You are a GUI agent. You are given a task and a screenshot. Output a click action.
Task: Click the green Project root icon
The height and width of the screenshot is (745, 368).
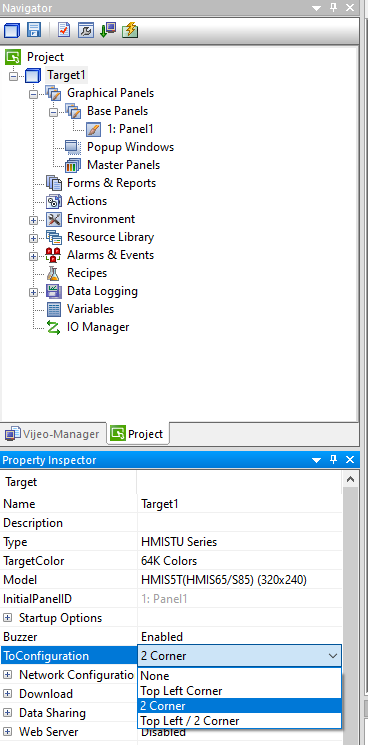click(x=13, y=57)
